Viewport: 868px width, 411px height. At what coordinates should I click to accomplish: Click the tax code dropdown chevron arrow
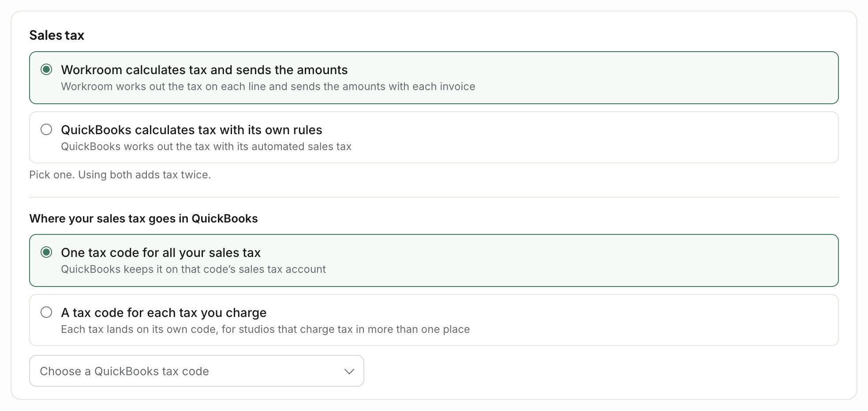(x=349, y=371)
